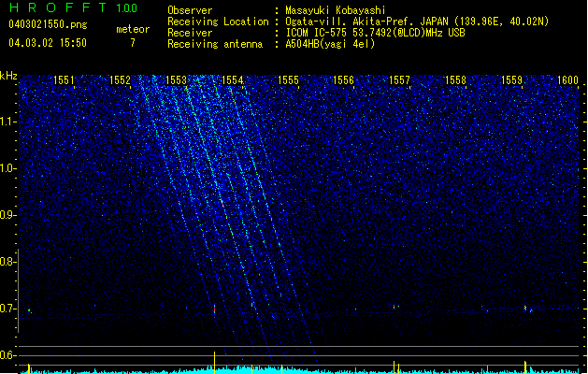Click time axis label 1555
588x374 pixels.
(x=288, y=80)
